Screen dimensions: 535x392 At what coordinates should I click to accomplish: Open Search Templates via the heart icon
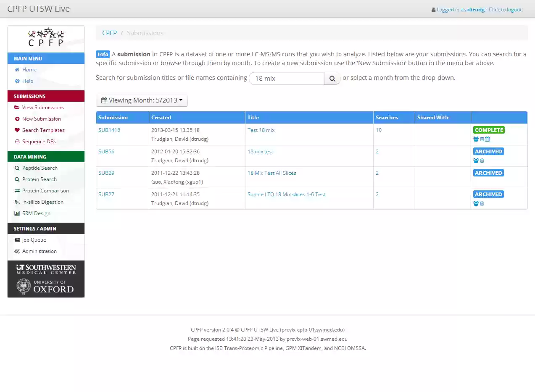click(17, 130)
